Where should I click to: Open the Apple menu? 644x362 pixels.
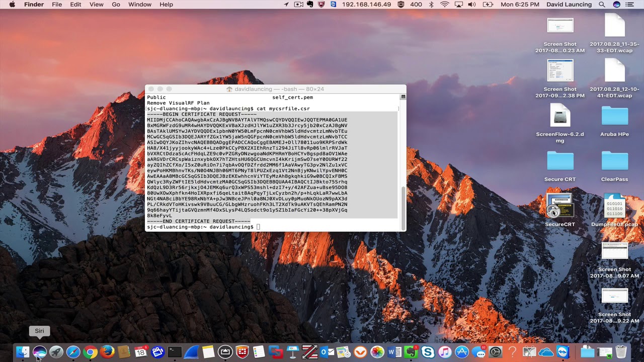[12, 5]
